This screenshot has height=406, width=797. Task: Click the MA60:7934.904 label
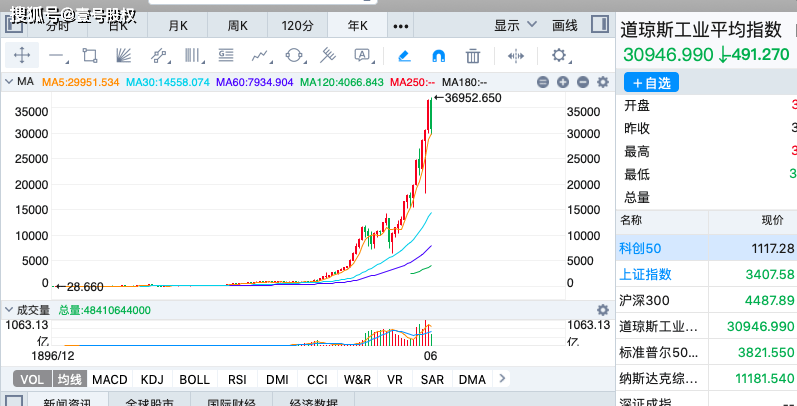point(255,82)
